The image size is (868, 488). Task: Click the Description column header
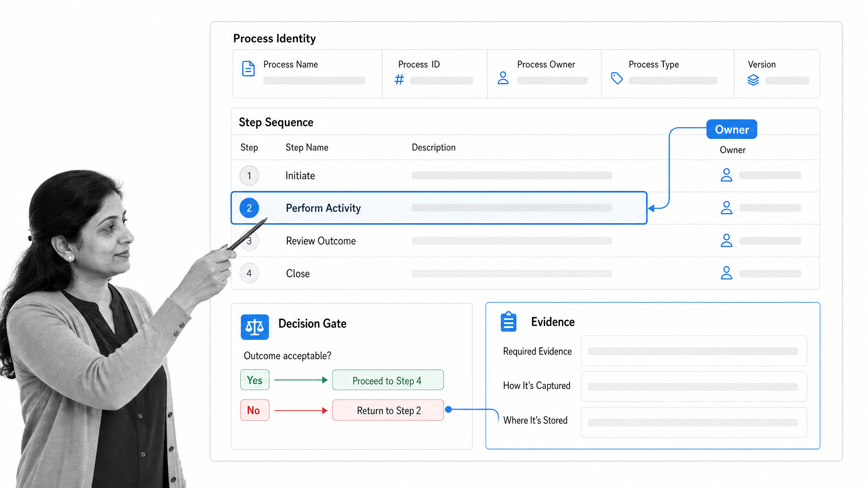pos(434,147)
